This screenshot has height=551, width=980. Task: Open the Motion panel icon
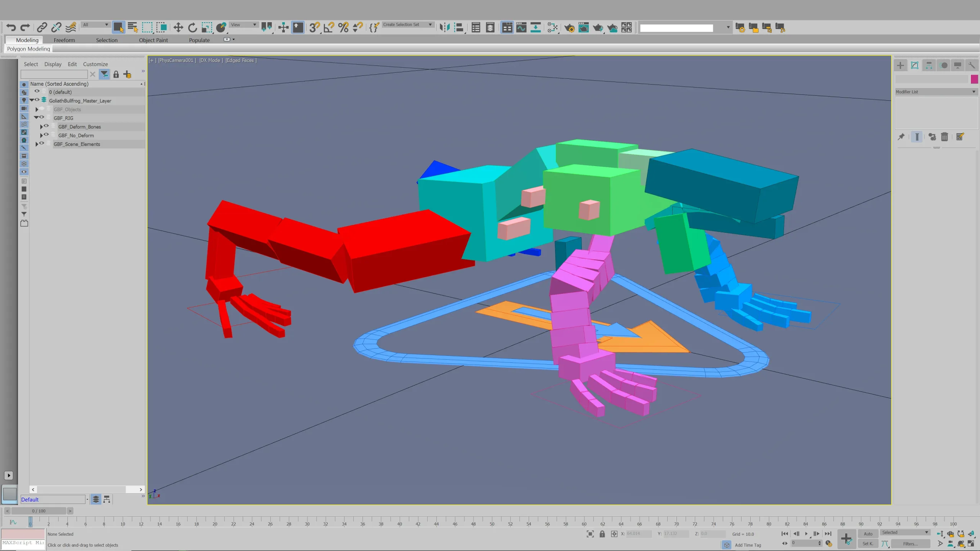pyautogui.click(x=944, y=65)
